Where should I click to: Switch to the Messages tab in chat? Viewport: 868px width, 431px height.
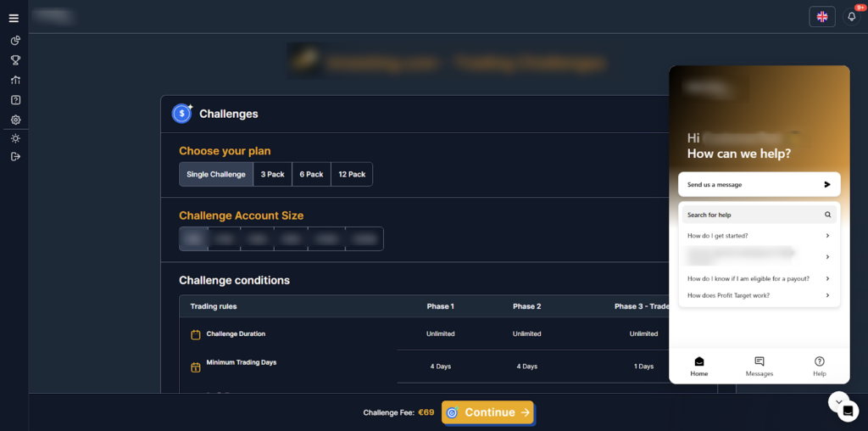point(759,367)
